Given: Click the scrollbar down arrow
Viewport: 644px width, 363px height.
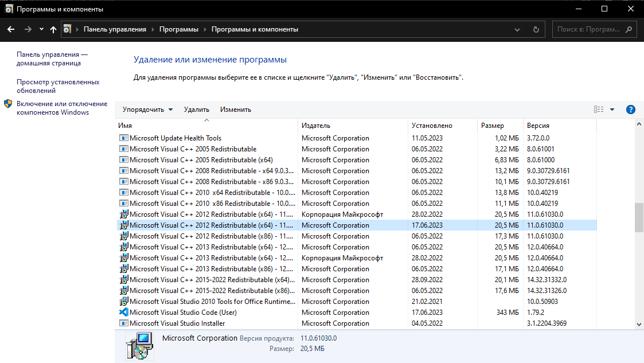Looking at the screenshot, I should [x=639, y=325].
